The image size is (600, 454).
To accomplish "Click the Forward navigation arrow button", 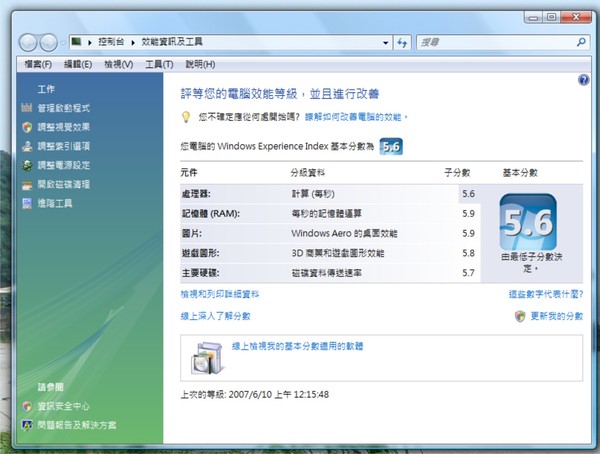I will point(48,42).
